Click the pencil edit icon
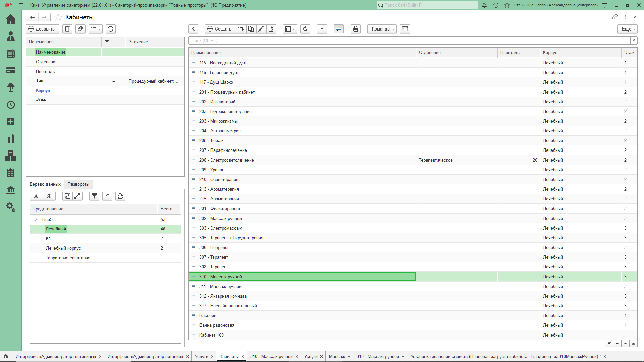Image resolution: width=644 pixels, height=362 pixels. click(x=261, y=29)
